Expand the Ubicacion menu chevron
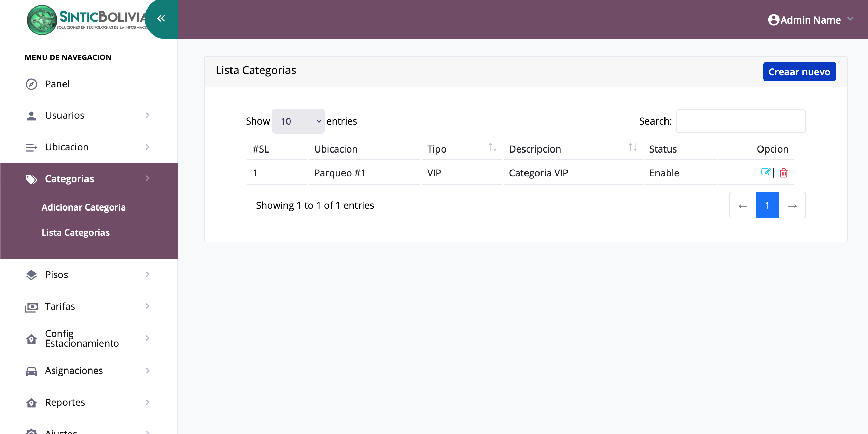The image size is (868, 434). click(148, 147)
